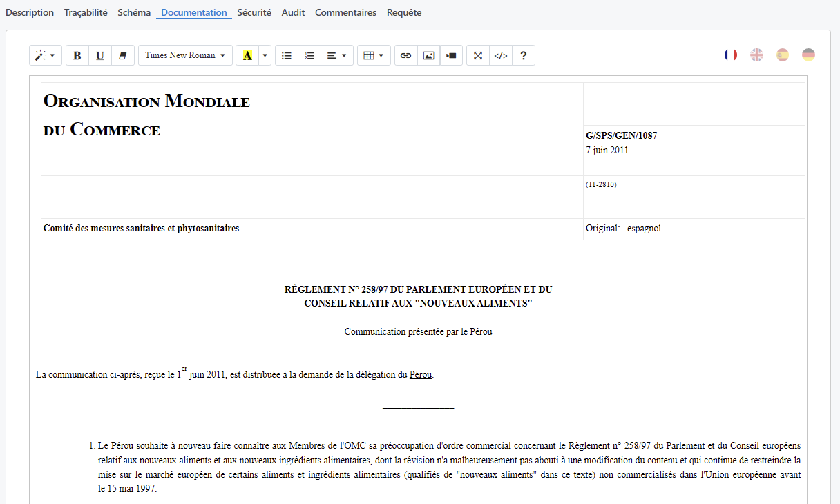Open the highlight color dropdown arrow
The width and height of the screenshot is (840, 504).
pos(265,55)
